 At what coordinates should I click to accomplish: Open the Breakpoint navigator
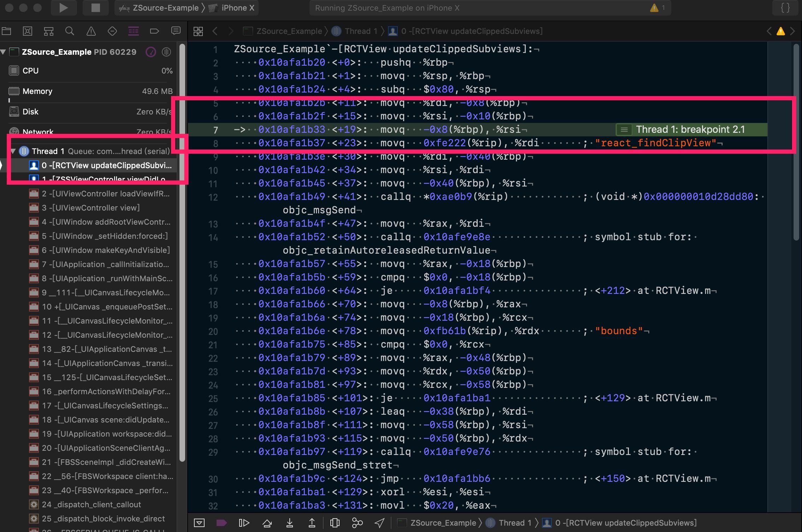(x=154, y=31)
